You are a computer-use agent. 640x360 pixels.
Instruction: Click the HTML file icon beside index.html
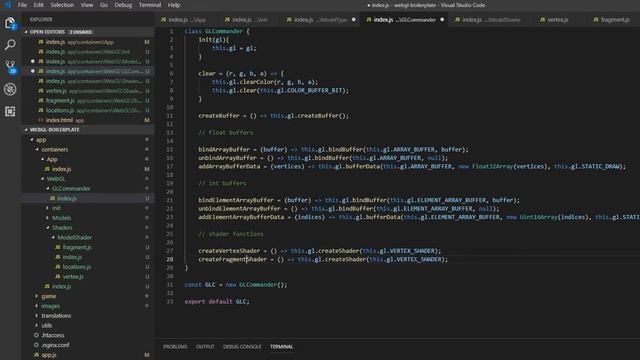[x=40, y=120]
